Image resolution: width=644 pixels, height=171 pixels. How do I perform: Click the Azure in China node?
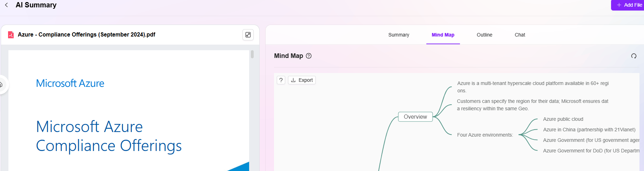coord(589,130)
